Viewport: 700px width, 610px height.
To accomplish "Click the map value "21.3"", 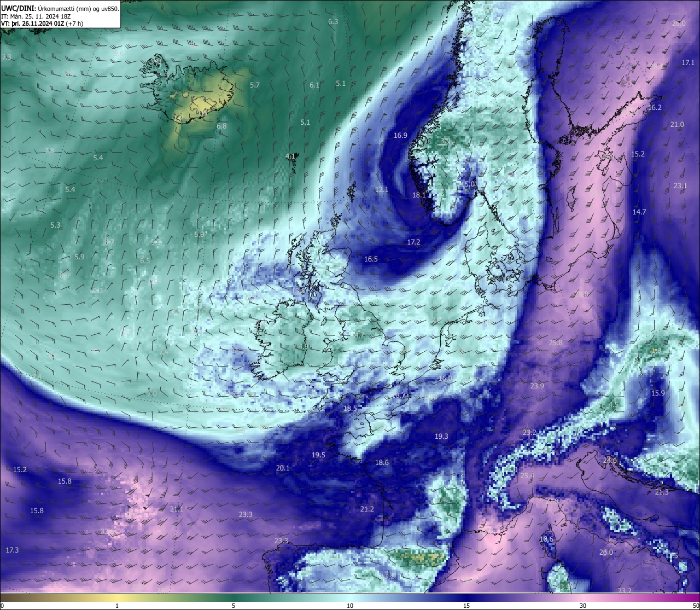I will (662, 492).
